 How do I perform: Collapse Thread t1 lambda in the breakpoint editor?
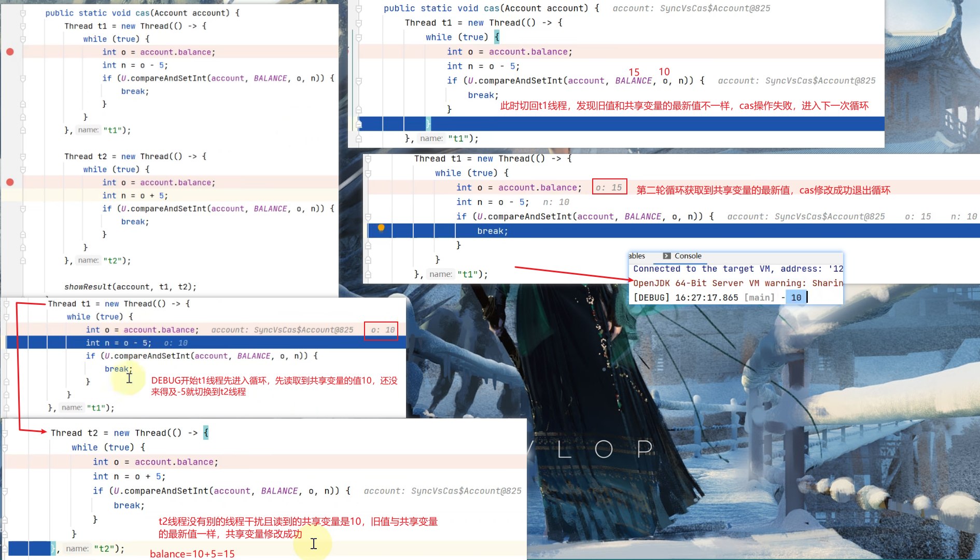pos(23,26)
